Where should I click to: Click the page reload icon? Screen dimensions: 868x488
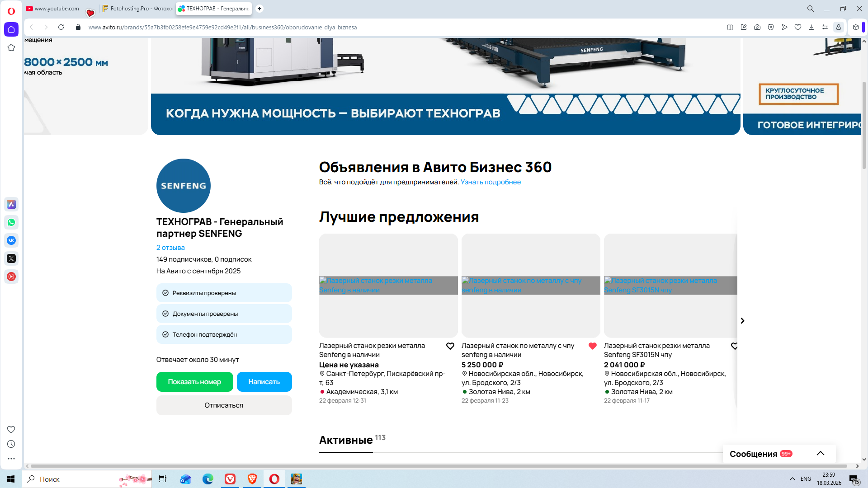[x=61, y=27]
